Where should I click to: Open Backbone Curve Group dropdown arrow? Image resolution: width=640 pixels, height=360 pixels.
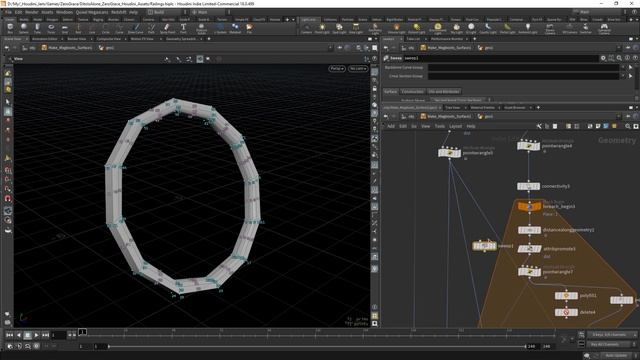623,67
